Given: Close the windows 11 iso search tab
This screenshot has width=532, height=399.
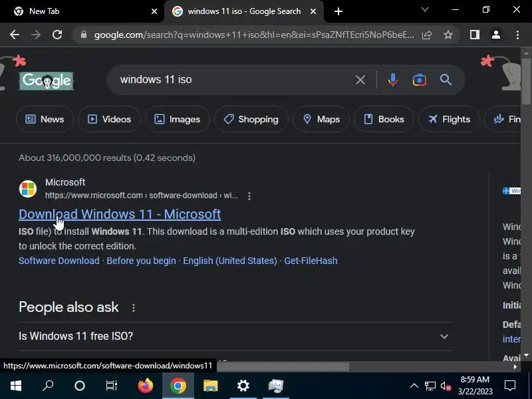Looking at the screenshot, I should (313, 11).
